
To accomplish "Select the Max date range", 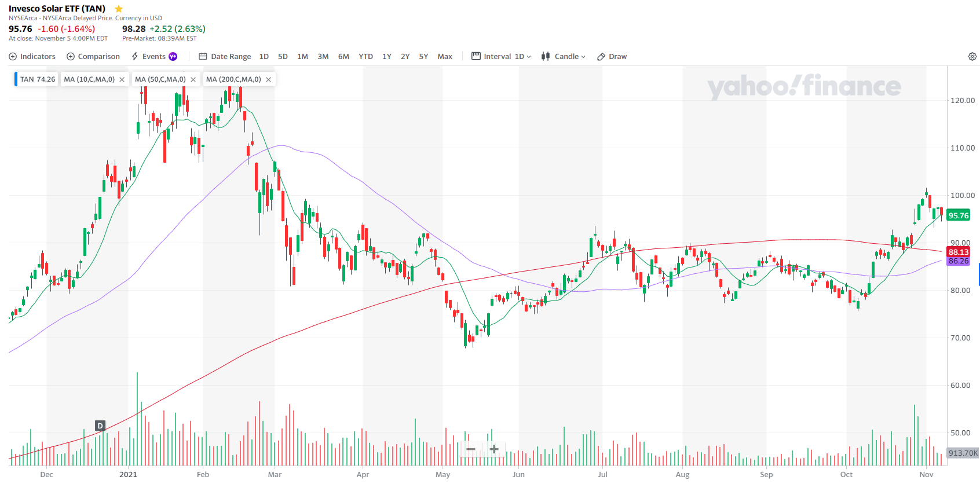I will (x=445, y=56).
